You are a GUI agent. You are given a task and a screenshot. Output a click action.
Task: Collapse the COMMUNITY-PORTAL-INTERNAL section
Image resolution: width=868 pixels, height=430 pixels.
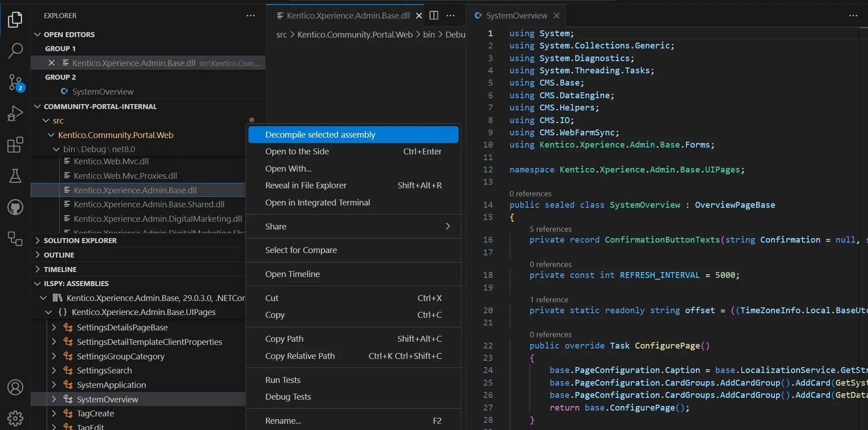[x=38, y=106]
